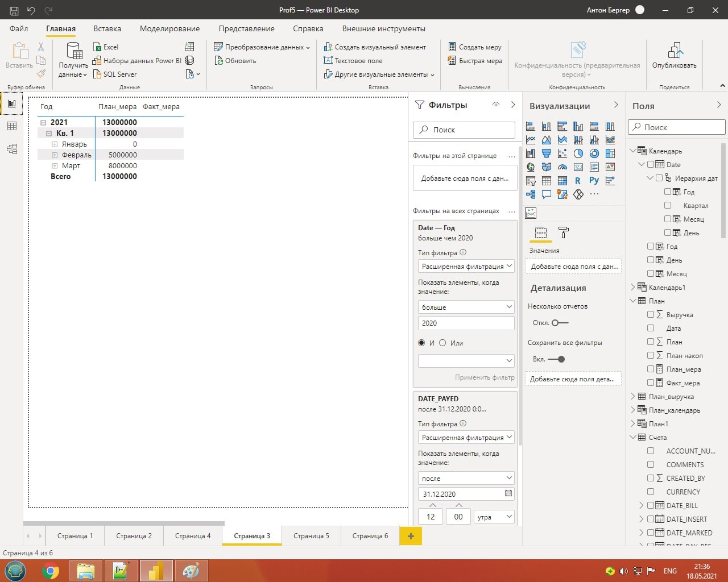Select the pie chart visualization
The height and width of the screenshot is (582, 728).
[578, 153]
